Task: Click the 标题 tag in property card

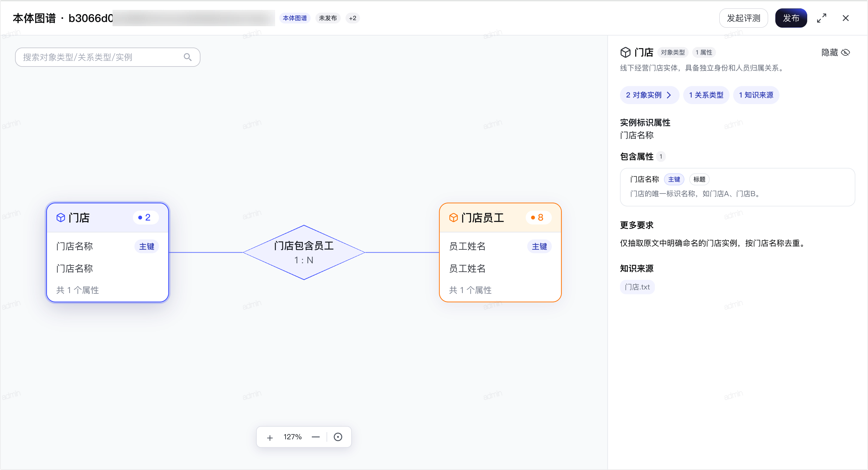Action: tap(699, 179)
